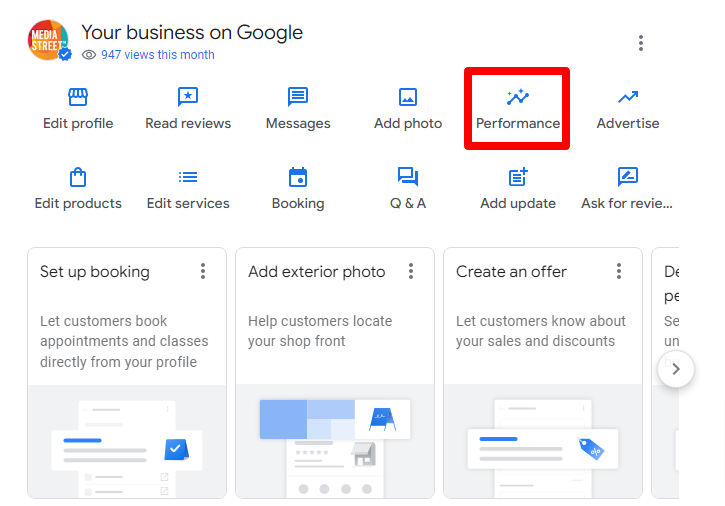Click the Add photo label
The height and width of the screenshot is (506, 725).
(x=408, y=123)
